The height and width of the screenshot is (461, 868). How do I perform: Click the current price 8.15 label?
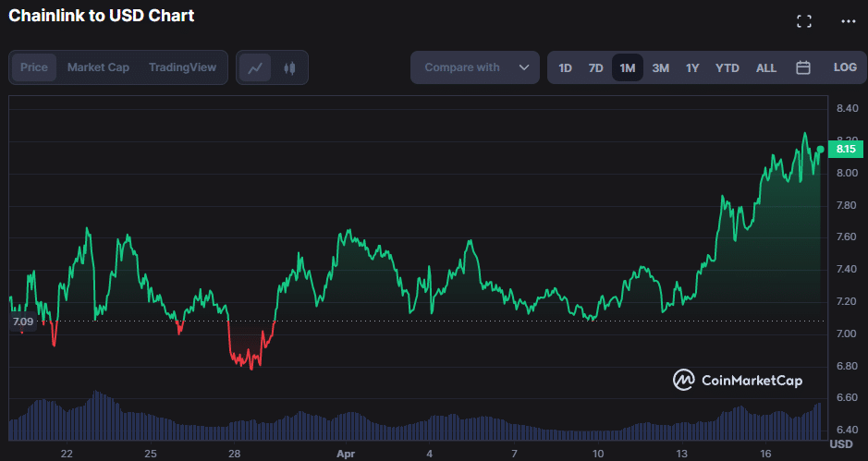(845, 149)
